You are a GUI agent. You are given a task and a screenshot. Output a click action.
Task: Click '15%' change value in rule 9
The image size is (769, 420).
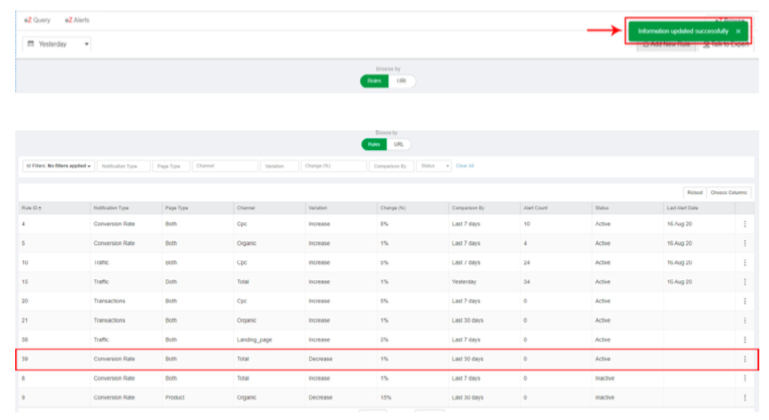385,397
